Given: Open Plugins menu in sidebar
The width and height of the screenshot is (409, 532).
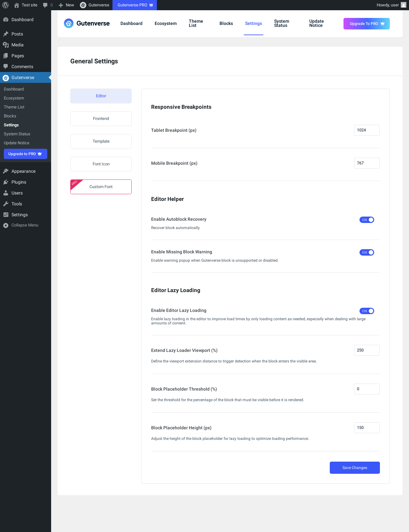Looking at the screenshot, I should coord(26,182).
